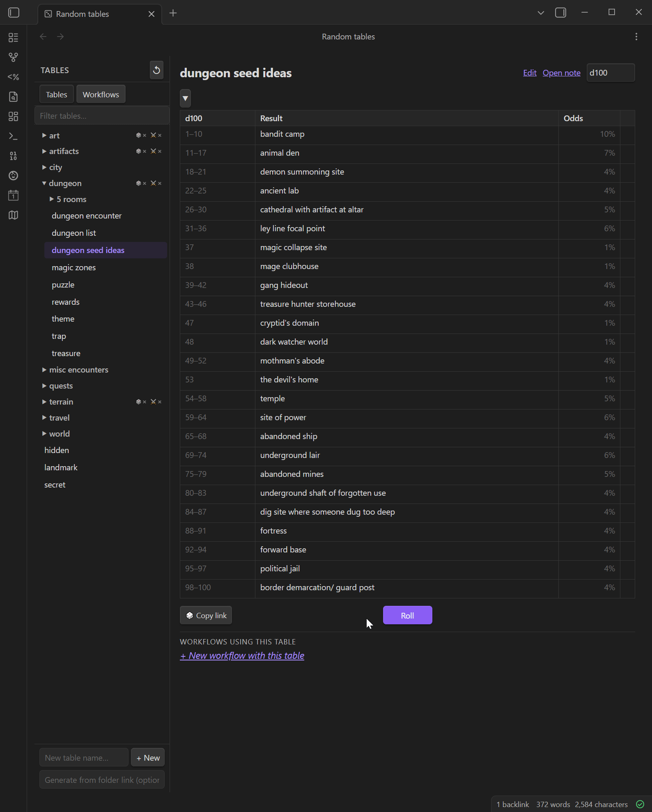
Task: Select the treasure table
Action: tap(106, 353)
